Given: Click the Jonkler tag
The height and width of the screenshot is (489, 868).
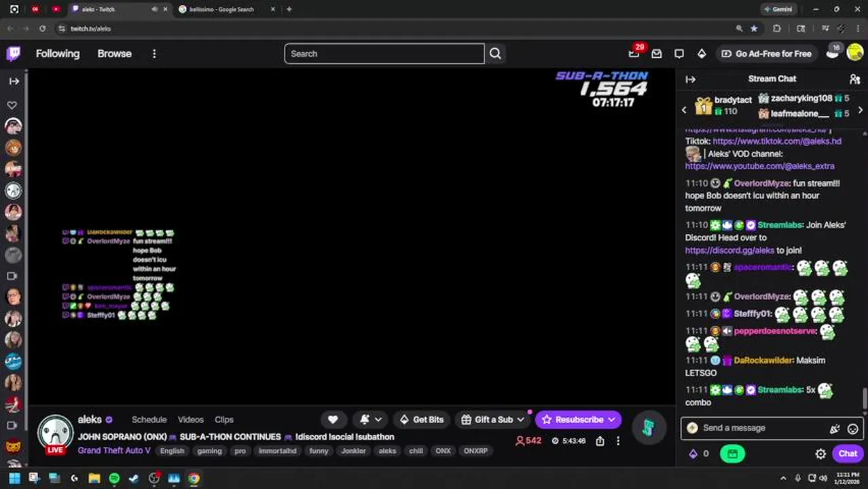Looking at the screenshot, I should 353,451.
